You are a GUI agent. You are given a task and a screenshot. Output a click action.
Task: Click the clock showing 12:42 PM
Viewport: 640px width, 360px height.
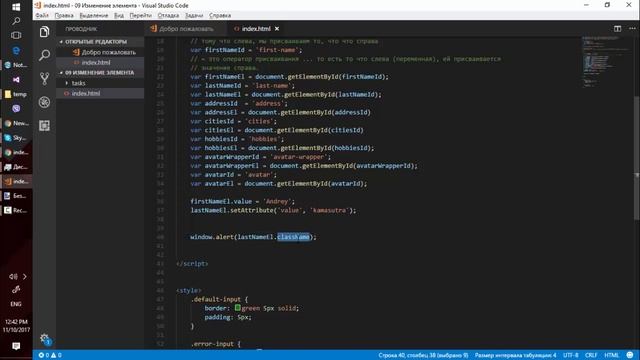point(16,322)
